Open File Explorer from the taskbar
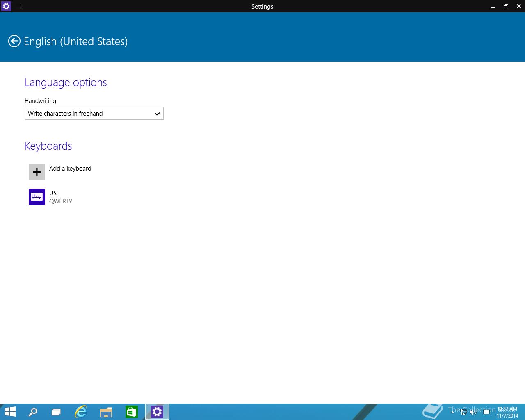Viewport: 525px width, 420px height. (106, 412)
